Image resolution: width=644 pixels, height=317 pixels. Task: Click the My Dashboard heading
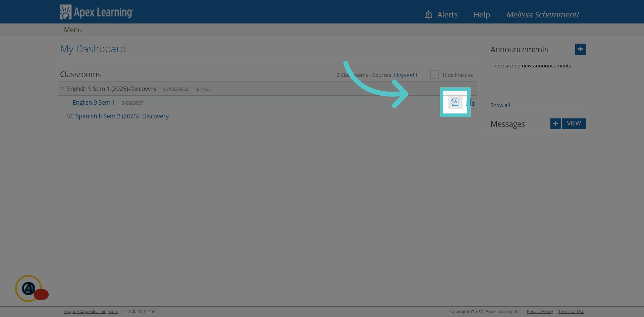click(93, 49)
